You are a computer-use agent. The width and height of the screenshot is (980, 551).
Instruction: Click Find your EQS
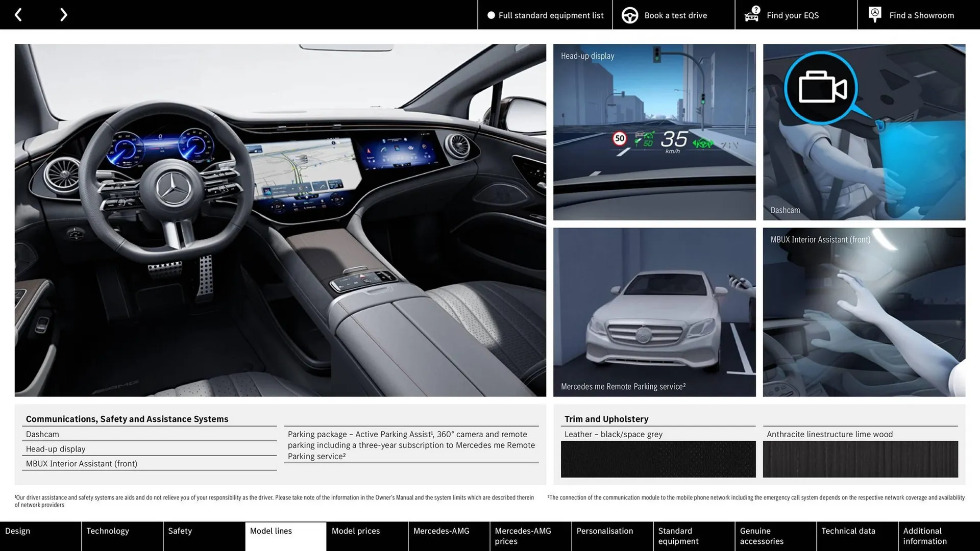coord(792,15)
